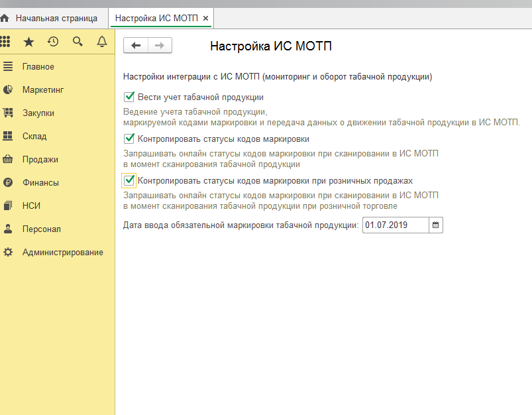The height and width of the screenshot is (415, 532).
Task: Open "Администрирование" gear section
Action: pyautogui.click(x=62, y=252)
